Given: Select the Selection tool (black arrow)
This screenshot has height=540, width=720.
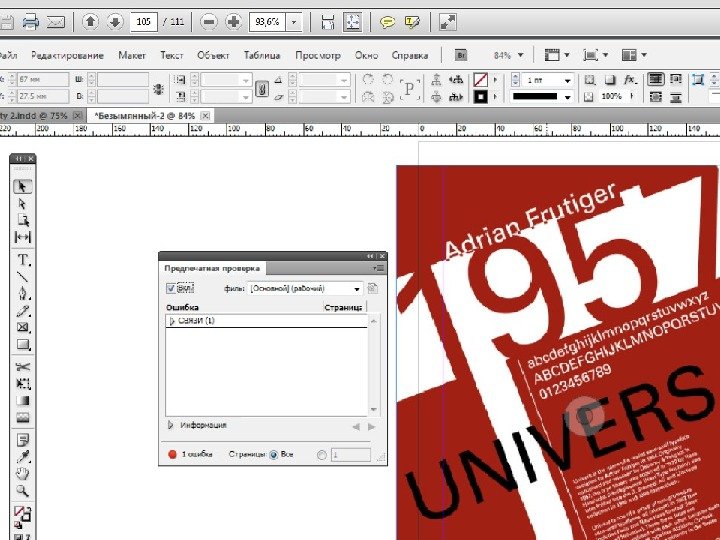Looking at the screenshot, I should click(22, 186).
